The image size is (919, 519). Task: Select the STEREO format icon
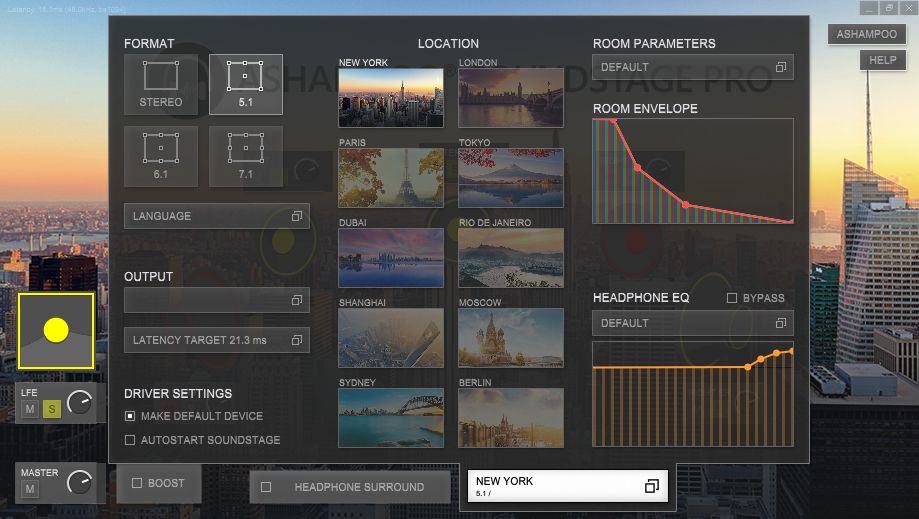(x=161, y=84)
